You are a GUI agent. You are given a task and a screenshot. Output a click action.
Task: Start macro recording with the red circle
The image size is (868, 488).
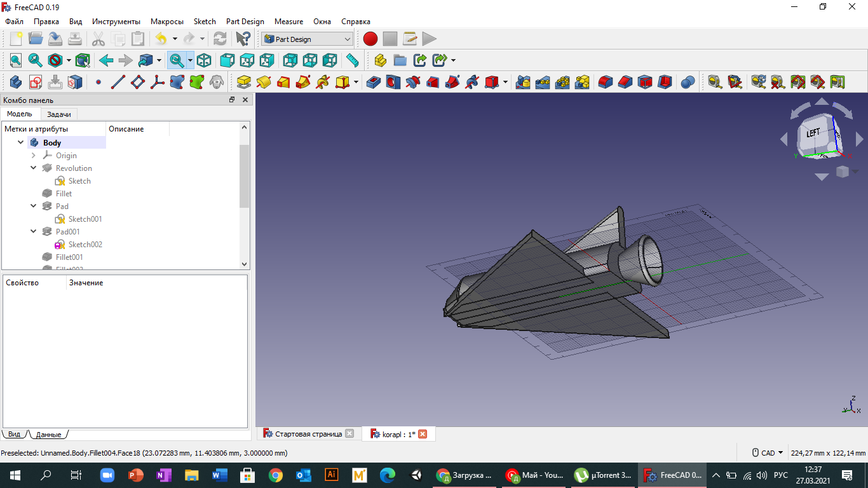(x=370, y=39)
